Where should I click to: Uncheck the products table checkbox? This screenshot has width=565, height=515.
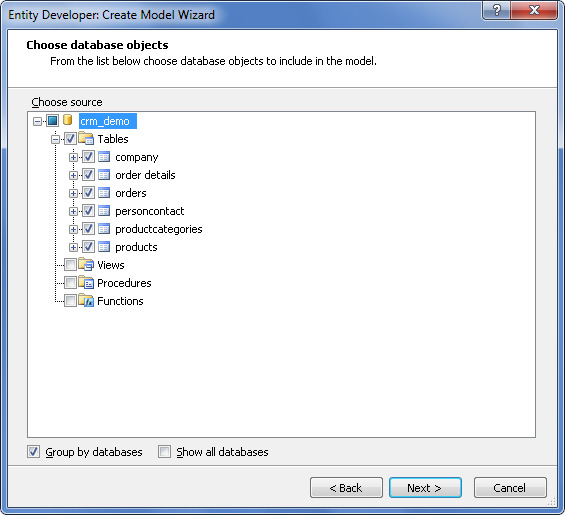[x=88, y=247]
